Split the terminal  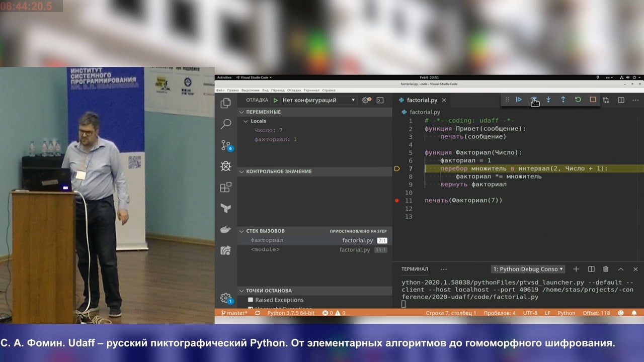tap(591, 269)
